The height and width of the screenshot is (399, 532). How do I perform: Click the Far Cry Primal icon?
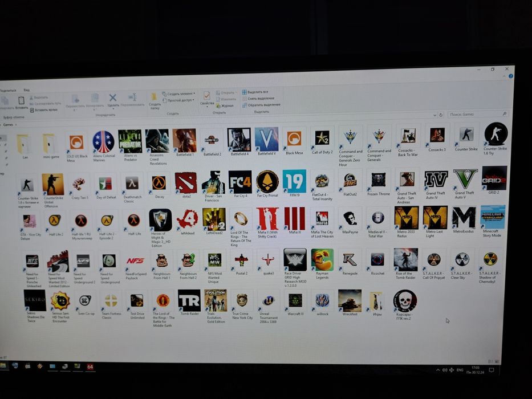coord(267,181)
